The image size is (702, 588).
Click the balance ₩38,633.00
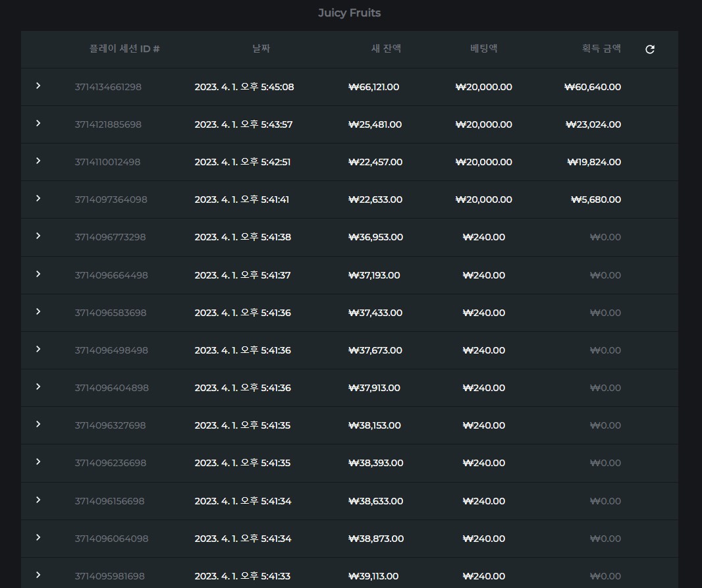coord(375,501)
